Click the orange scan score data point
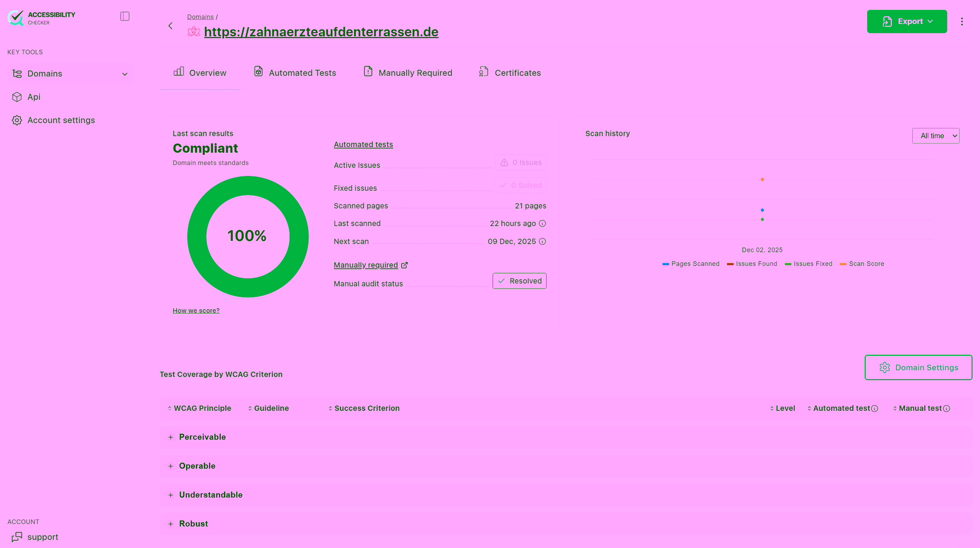 pos(762,179)
